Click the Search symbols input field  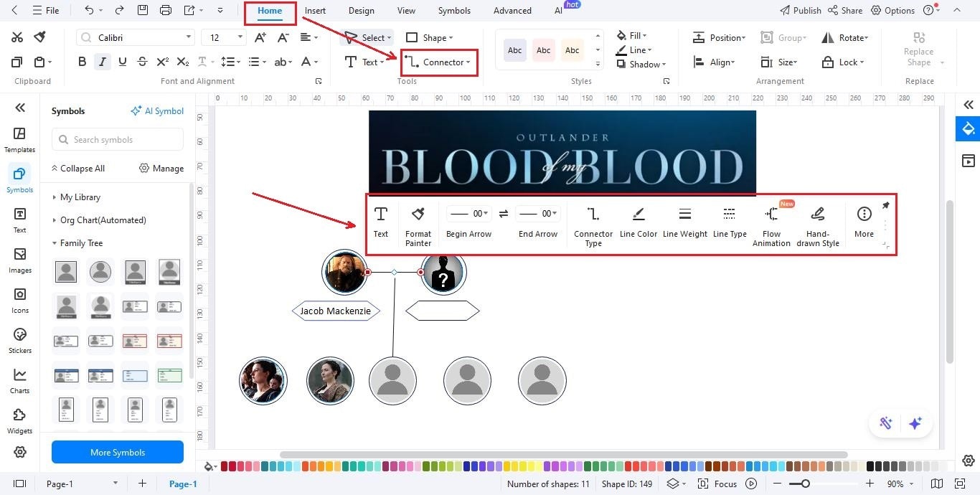pyautogui.click(x=118, y=140)
